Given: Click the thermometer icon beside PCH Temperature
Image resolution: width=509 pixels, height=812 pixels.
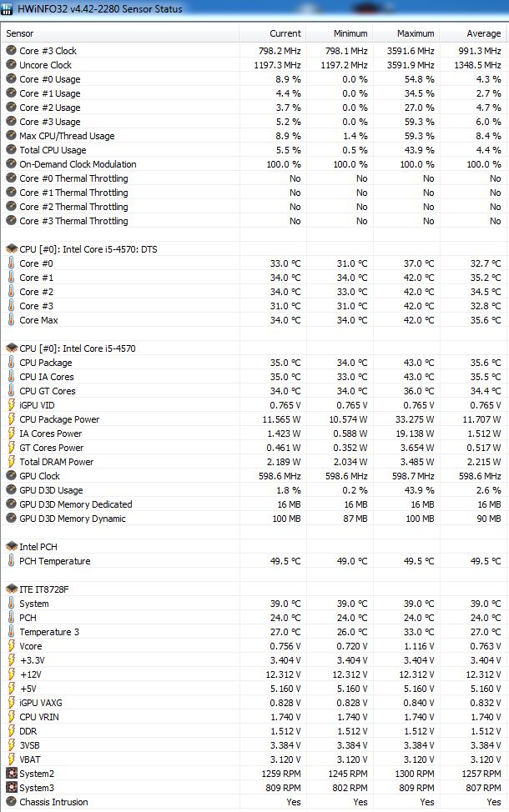Looking at the screenshot, I should point(11,561).
